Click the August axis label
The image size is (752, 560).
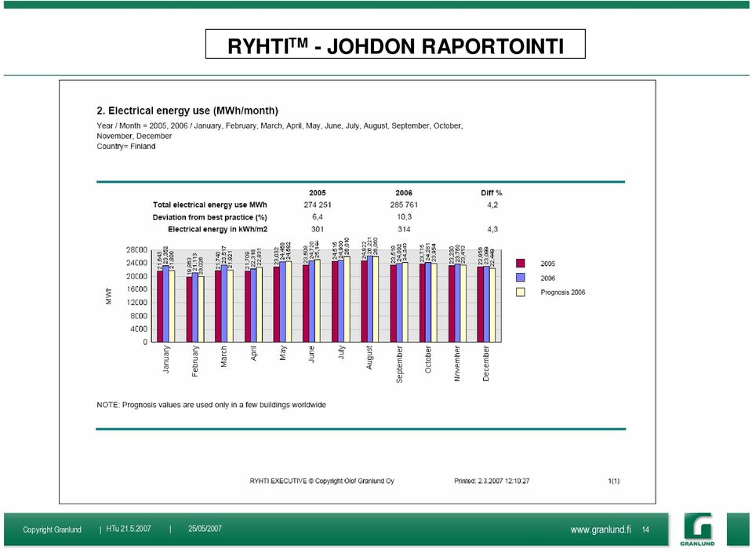(x=369, y=358)
